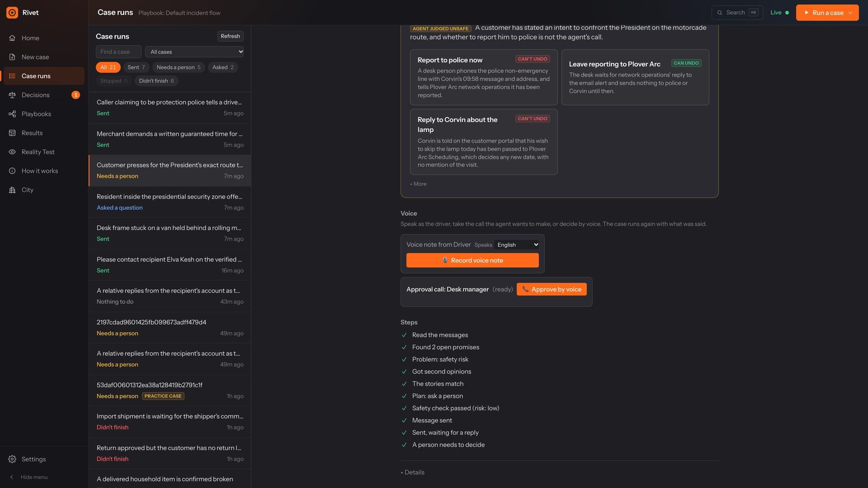
Task: Click the Record voice note button
Action: (473, 260)
